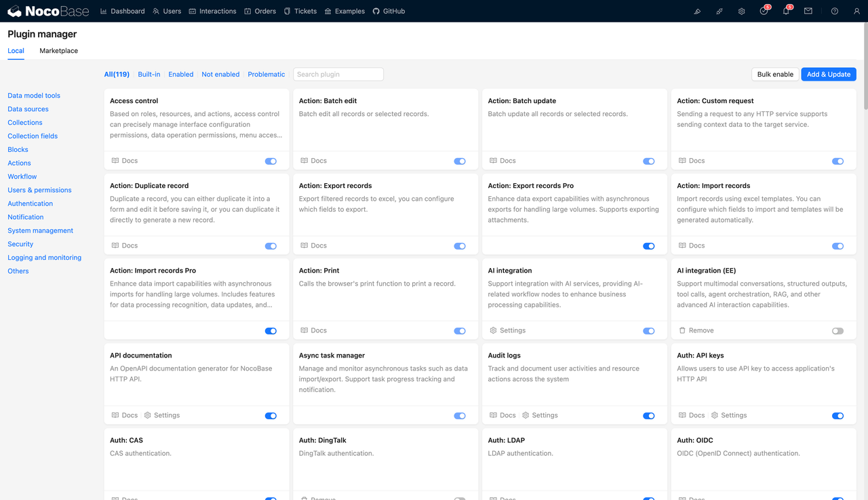Select the Local tab

(16, 51)
